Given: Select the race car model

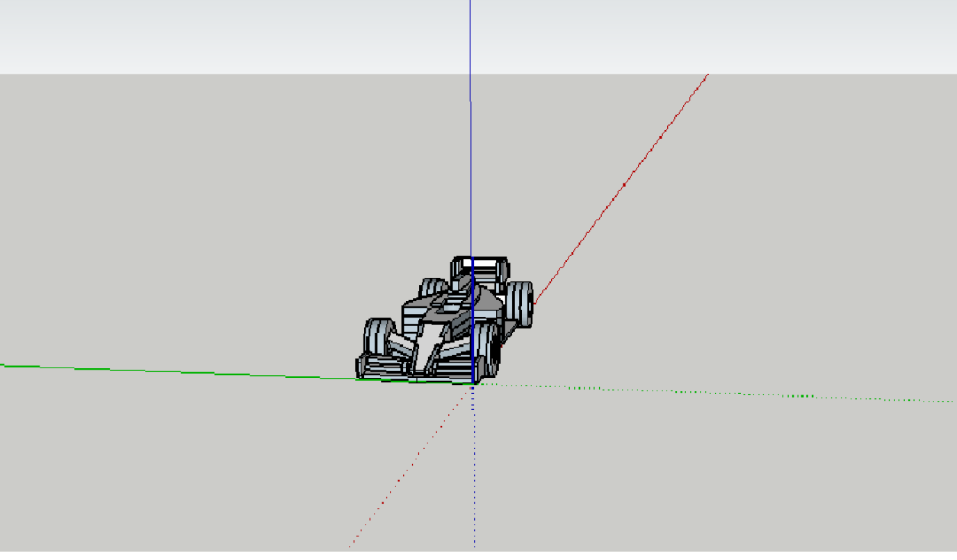Looking at the screenshot, I should (445, 320).
